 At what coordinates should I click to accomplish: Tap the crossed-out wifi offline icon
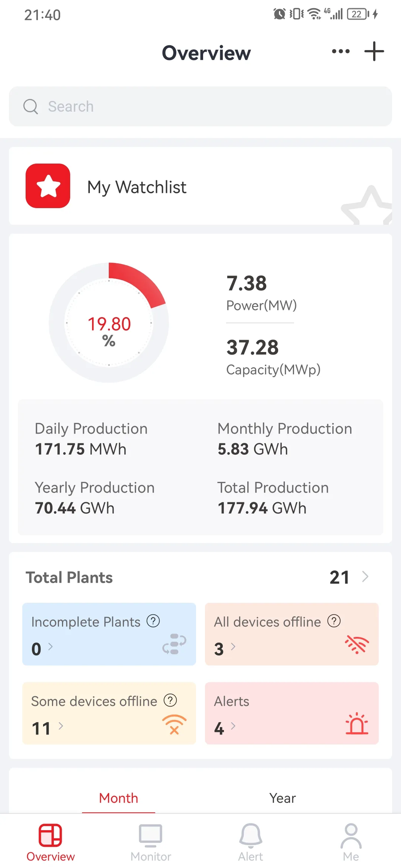[x=357, y=644]
